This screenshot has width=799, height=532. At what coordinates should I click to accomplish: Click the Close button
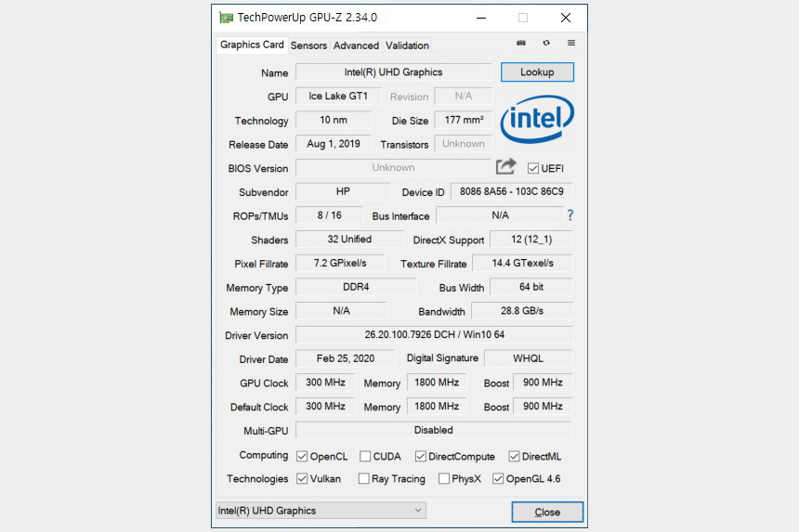(x=547, y=513)
